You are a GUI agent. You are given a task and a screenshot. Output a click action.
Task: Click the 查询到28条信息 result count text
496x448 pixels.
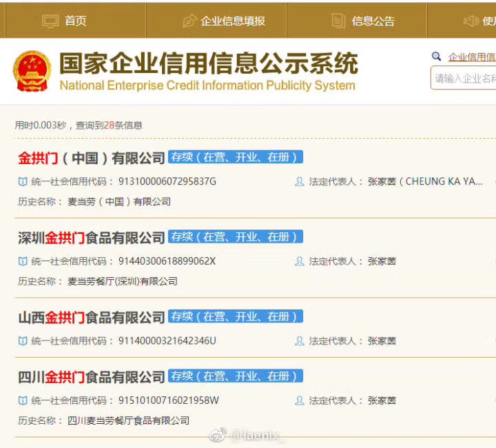click(109, 125)
